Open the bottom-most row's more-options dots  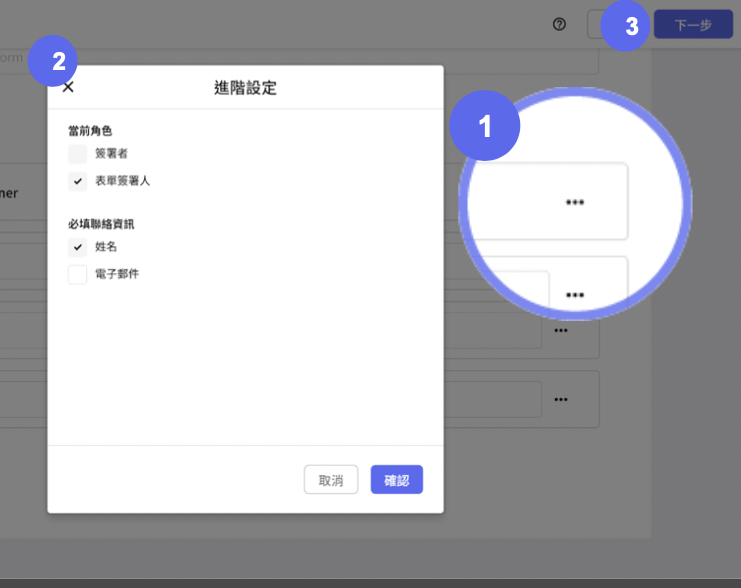tap(561, 399)
